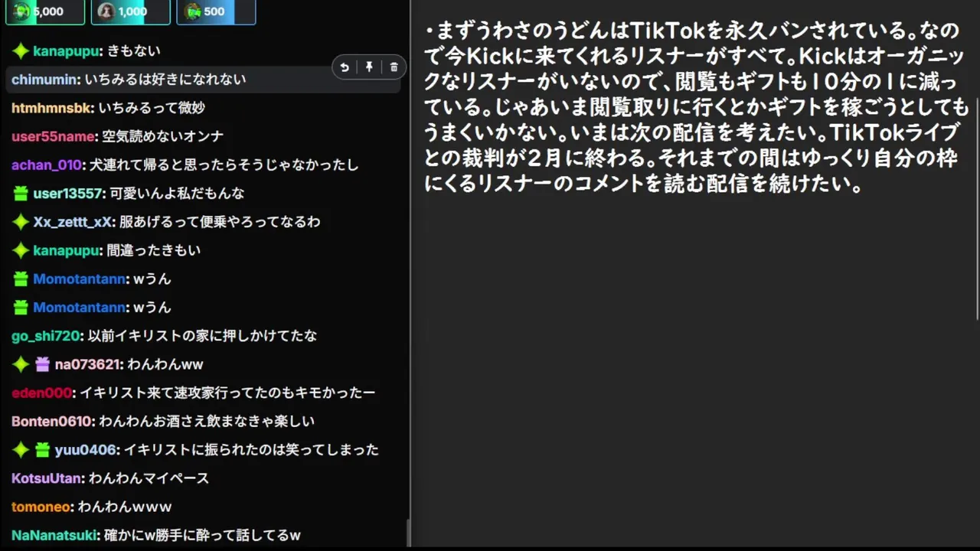
Task: Select the message 服あげるって便乗やろってなるわ
Action: tap(220, 222)
